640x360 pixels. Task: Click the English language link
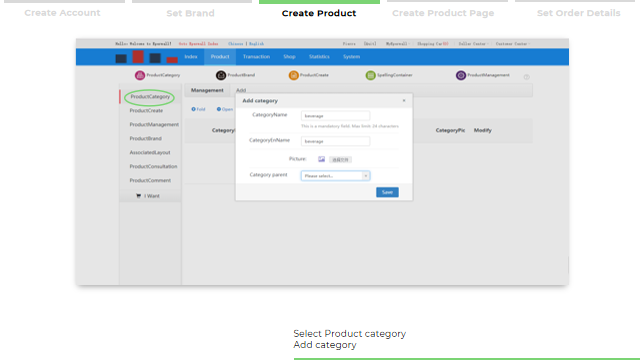(x=256, y=44)
